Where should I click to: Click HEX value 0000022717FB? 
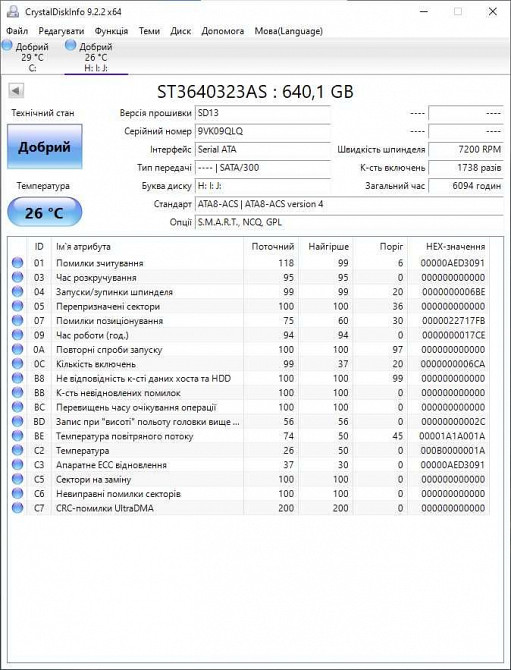(453, 320)
